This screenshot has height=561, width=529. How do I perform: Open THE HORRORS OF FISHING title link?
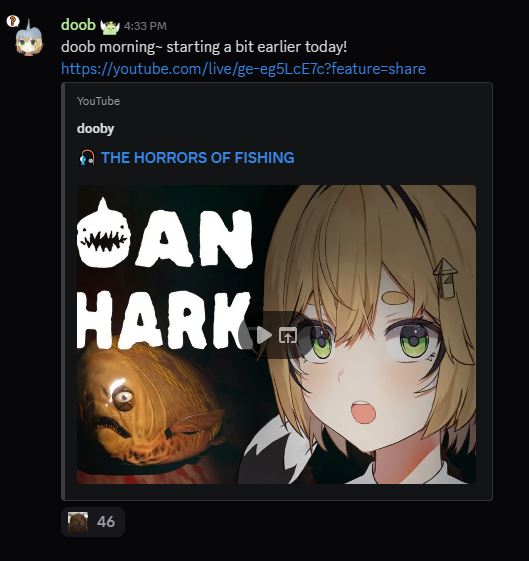(x=198, y=157)
